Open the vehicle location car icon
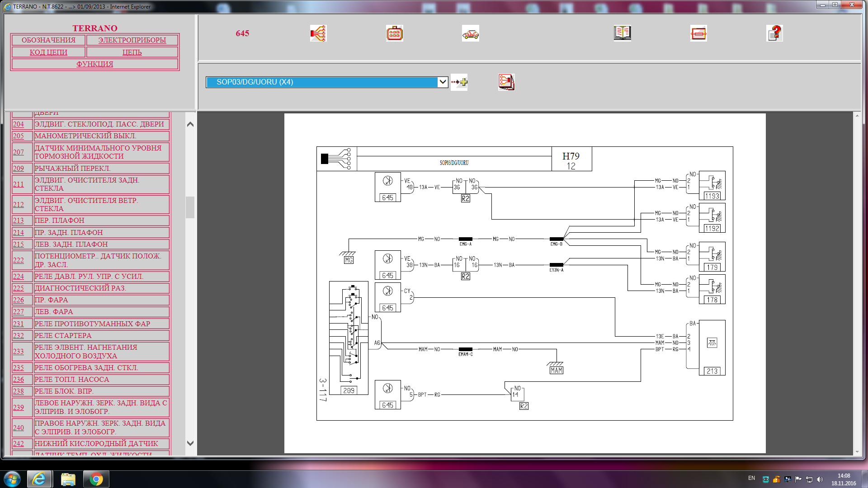 (470, 33)
